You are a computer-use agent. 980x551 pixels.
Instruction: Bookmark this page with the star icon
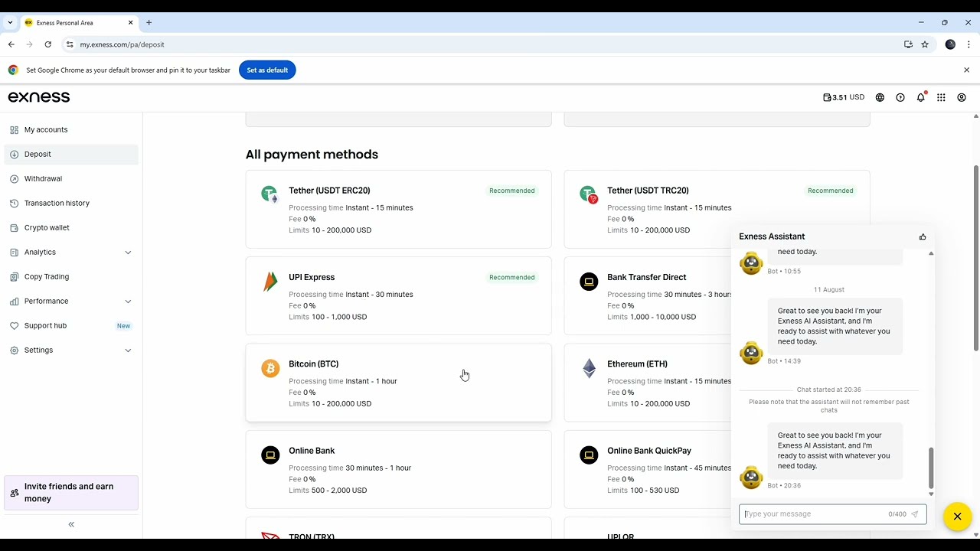tap(925, 44)
